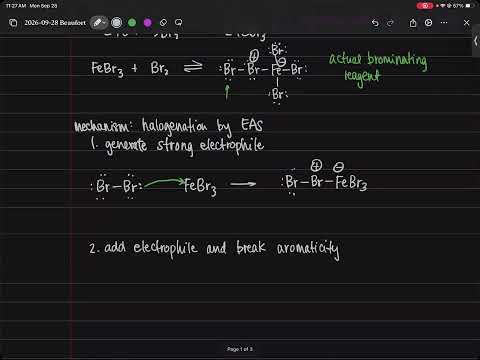Viewport: 480px width, 360px height.
Task: Tap the red screen recording indicator
Action: click(x=425, y=6)
